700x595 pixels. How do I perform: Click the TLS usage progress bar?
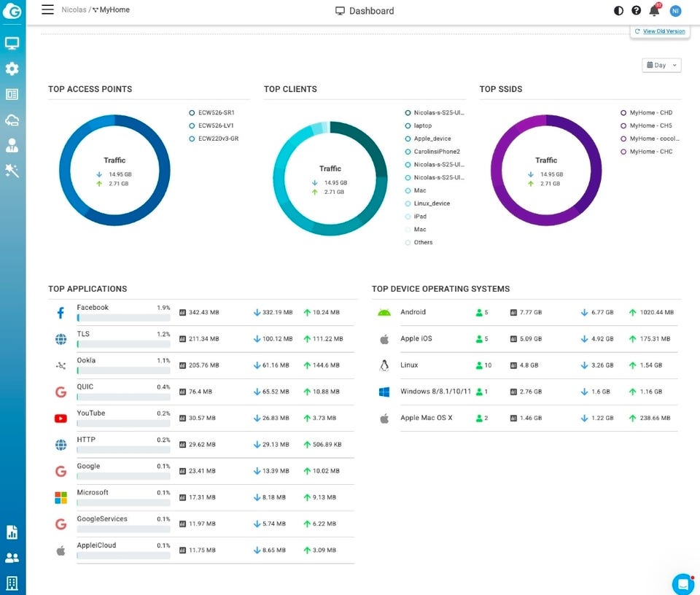click(123, 344)
